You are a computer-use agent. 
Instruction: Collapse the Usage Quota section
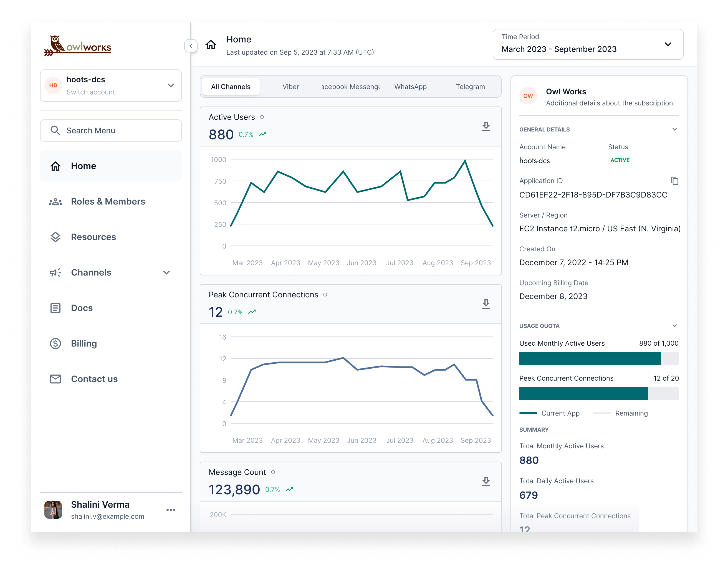tap(674, 325)
